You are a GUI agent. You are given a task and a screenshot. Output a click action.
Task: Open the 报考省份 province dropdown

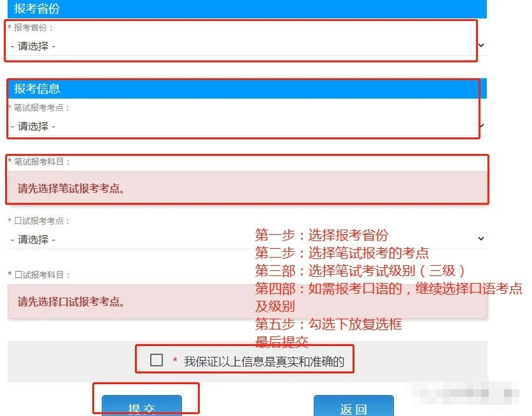[x=247, y=46]
